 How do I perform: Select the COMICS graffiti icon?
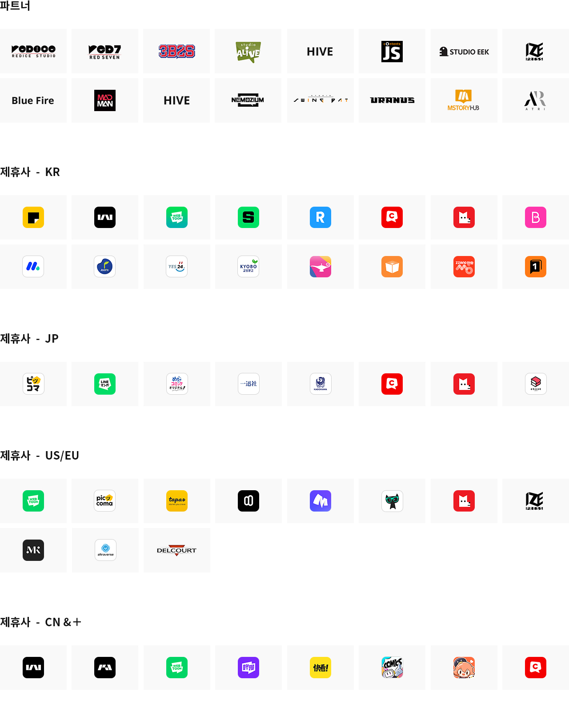click(392, 668)
